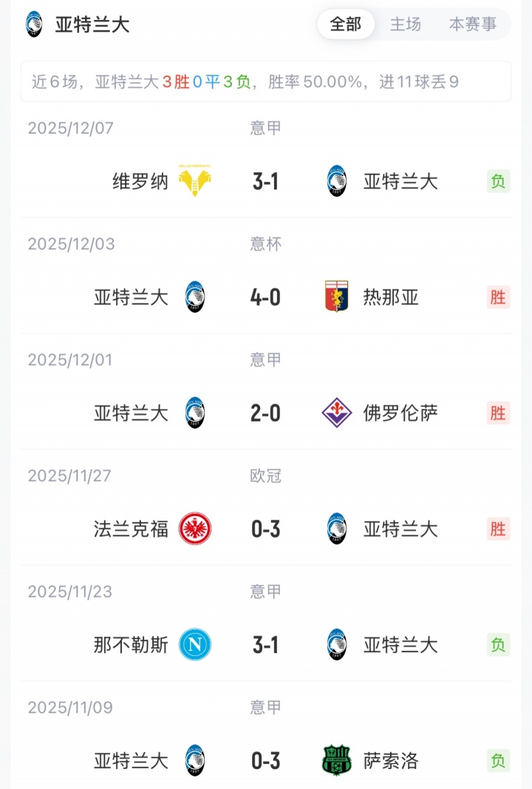Image resolution: width=532 pixels, height=789 pixels.
Task: Tap the Sassuolo green crest
Action: (x=337, y=760)
